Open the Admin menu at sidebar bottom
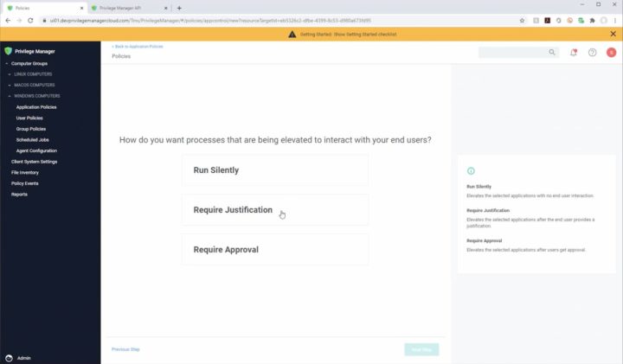Image resolution: width=623 pixels, height=364 pixels. (x=24, y=358)
